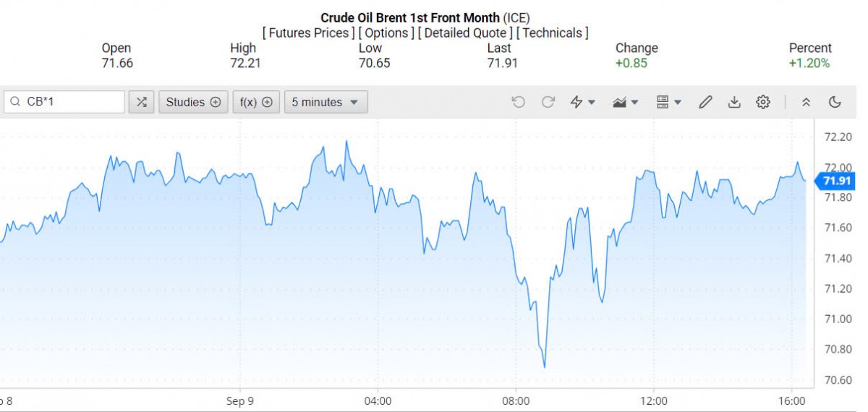
Task: Open the f(x) expressions button
Action: point(256,102)
